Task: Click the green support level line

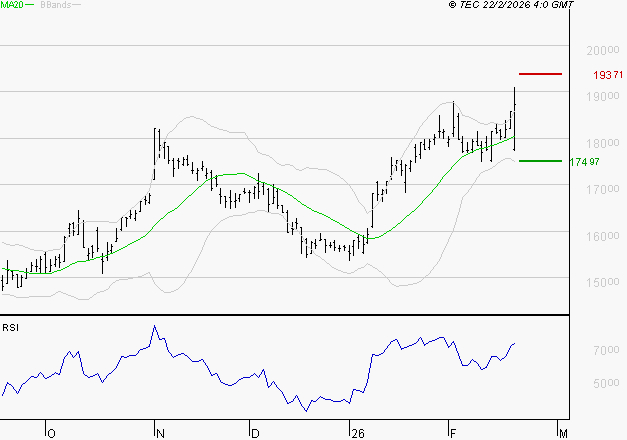Action: click(x=540, y=161)
